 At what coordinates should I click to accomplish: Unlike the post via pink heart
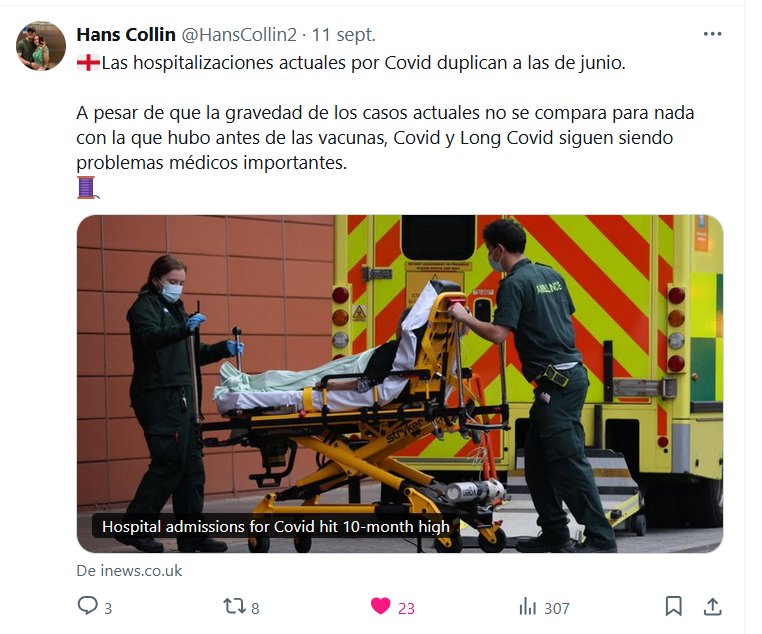coord(381,606)
